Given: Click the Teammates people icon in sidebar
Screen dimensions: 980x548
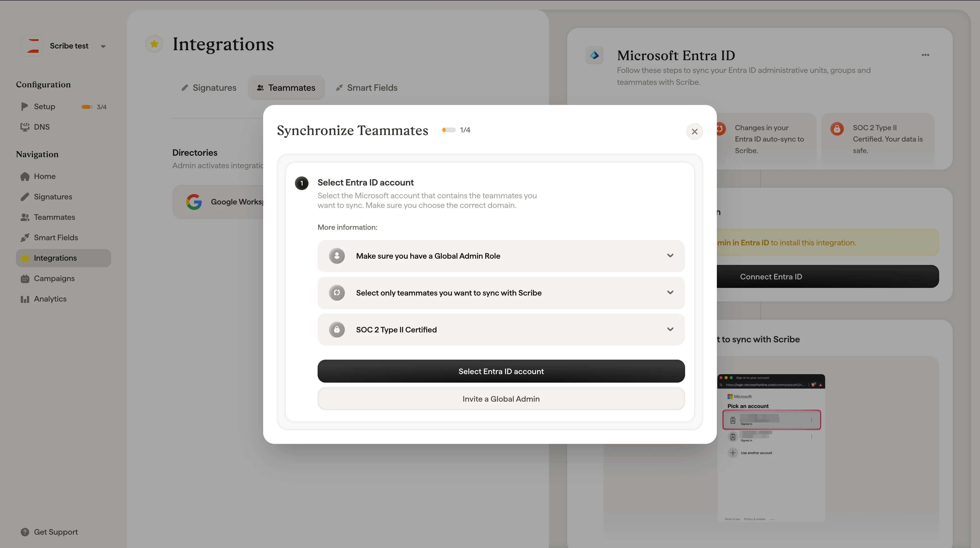Looking at the screenshot, I should tap(25, 217).
